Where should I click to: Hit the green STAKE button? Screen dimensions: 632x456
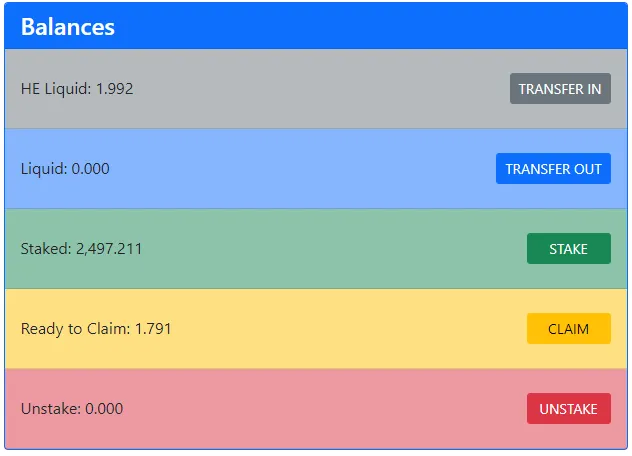[568, 249]
